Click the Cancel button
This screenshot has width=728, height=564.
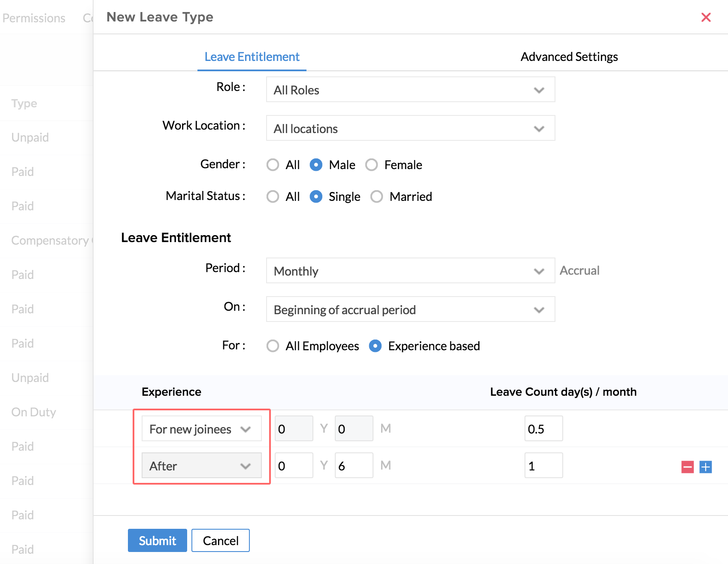click(220, 540)
